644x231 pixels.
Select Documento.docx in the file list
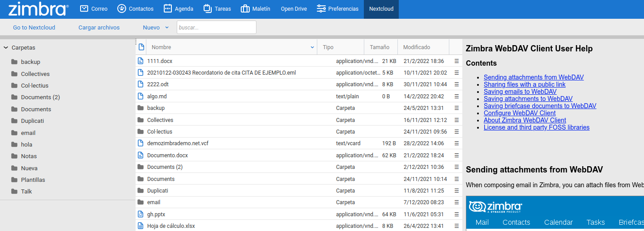point(167,155)
